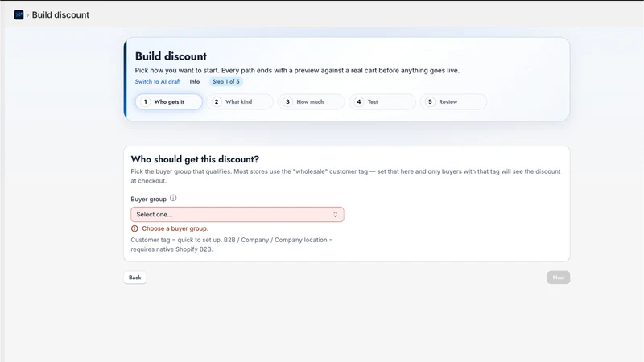This screenshot has height=362, width=644.
Task: Click the 'Pick how you want to start' description
Action: 297,70
